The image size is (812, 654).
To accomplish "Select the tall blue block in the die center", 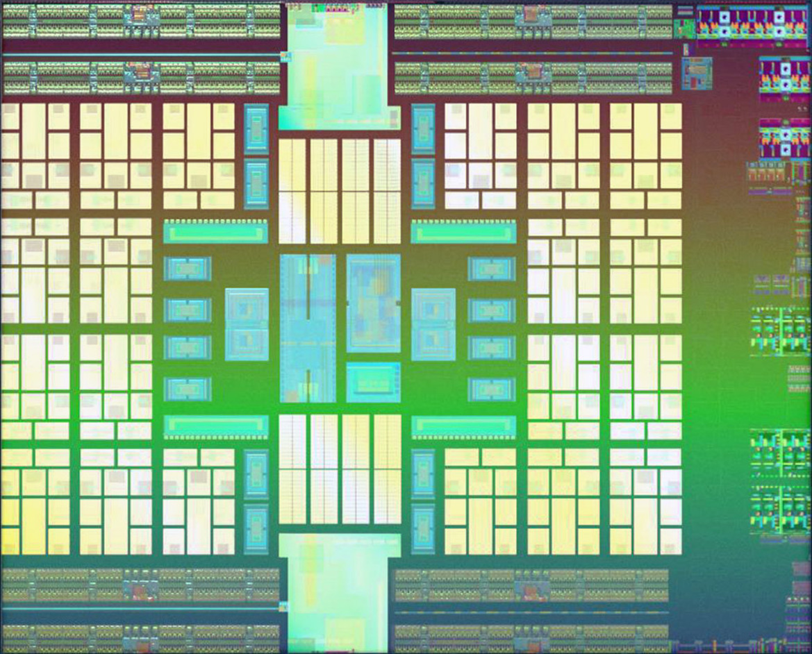I will pos(308,328).
